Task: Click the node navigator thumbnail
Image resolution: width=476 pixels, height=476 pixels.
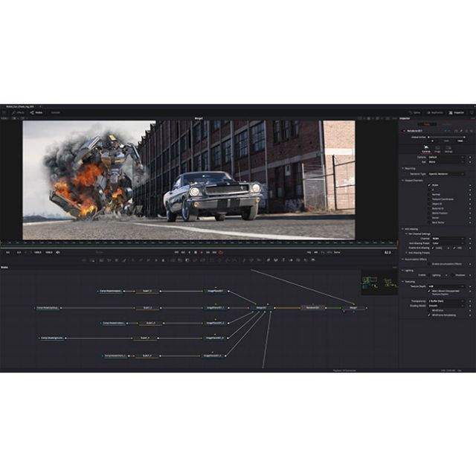Action: pyautogui.click(x=379, y=282)
